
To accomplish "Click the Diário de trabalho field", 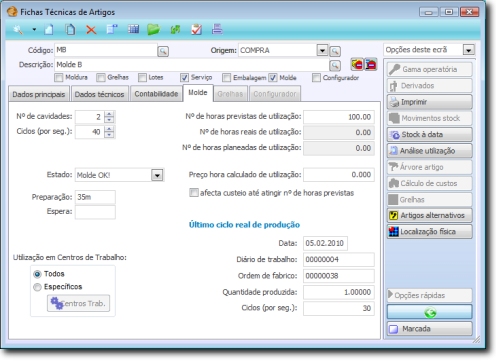I will click(339, 260).
